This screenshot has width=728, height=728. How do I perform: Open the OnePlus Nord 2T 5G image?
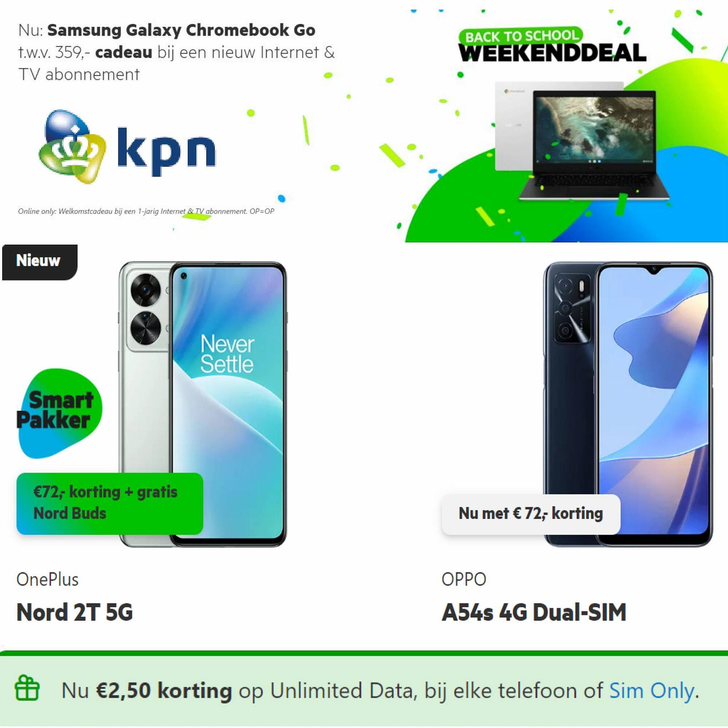[x=203, y=404]
